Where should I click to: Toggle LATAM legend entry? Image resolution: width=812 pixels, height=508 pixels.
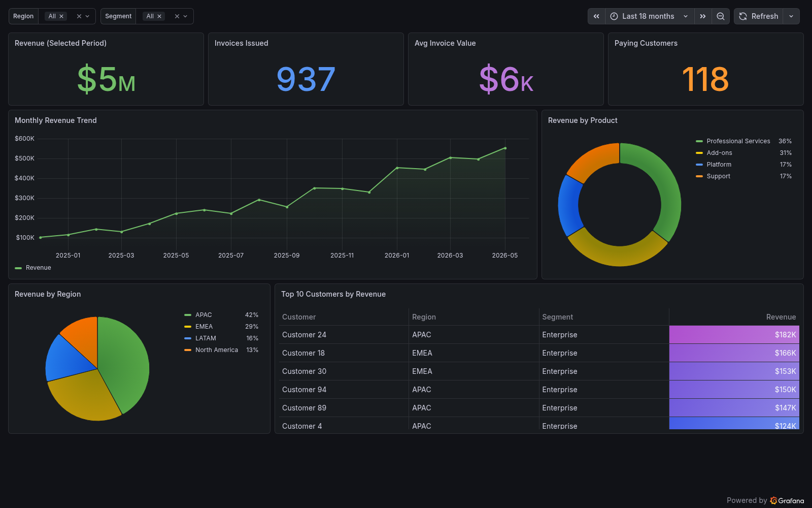point(206,338)
